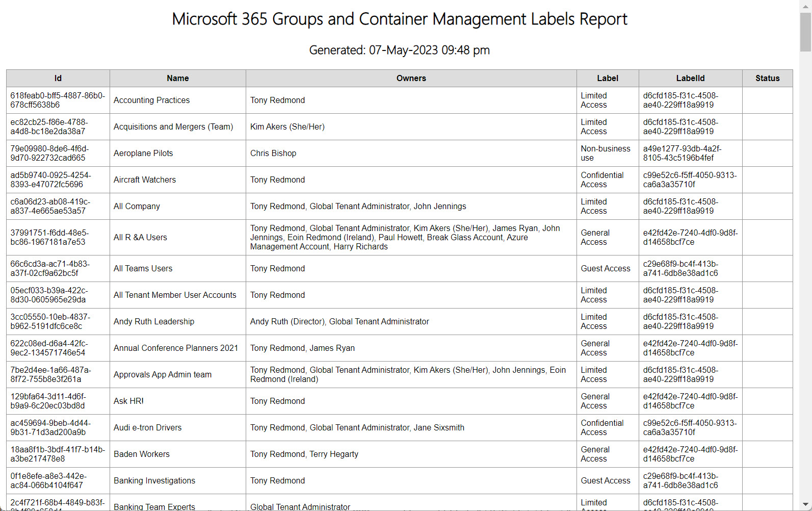
Task: Click the Owners column header
Action: click(411, 78)
